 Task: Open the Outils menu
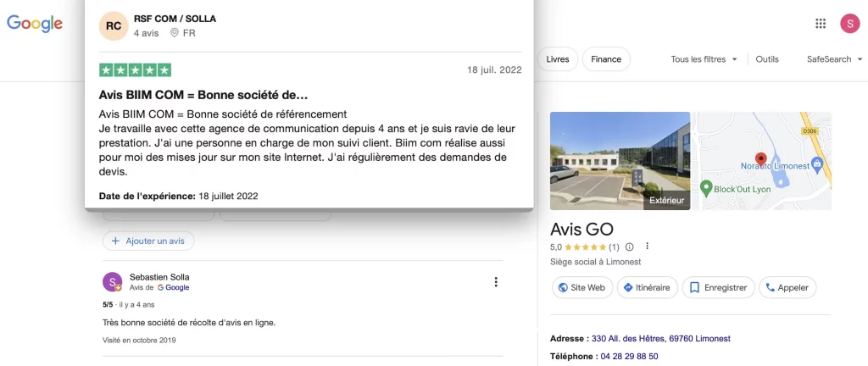tap(766, 59)
